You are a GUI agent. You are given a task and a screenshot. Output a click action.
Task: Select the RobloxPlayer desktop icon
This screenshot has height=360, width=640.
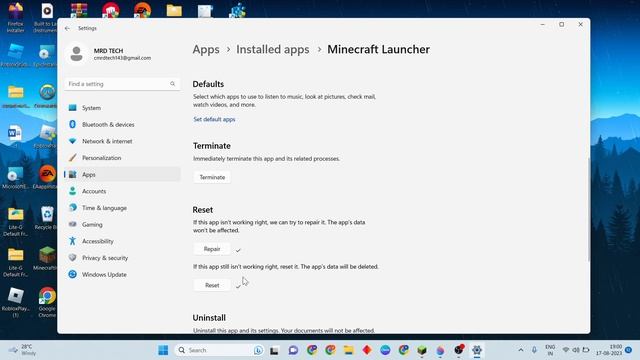(x=16, y=302)
